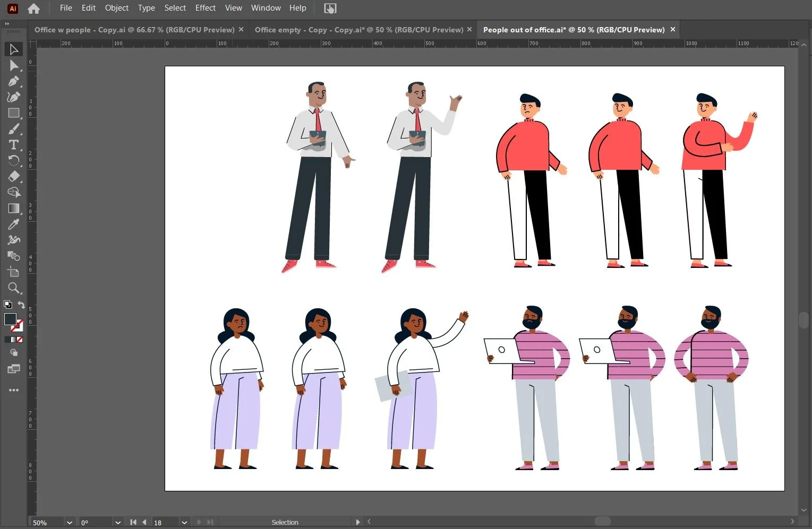Click the dark Fill color swatch
812x529 pixels.
pos(10,319)
